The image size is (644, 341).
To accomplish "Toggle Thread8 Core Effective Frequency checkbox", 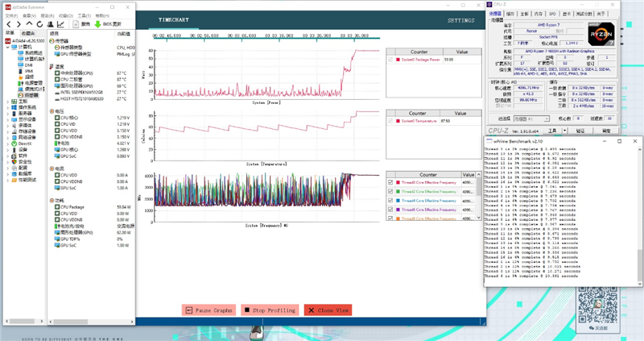I will (x=390, y=218).
